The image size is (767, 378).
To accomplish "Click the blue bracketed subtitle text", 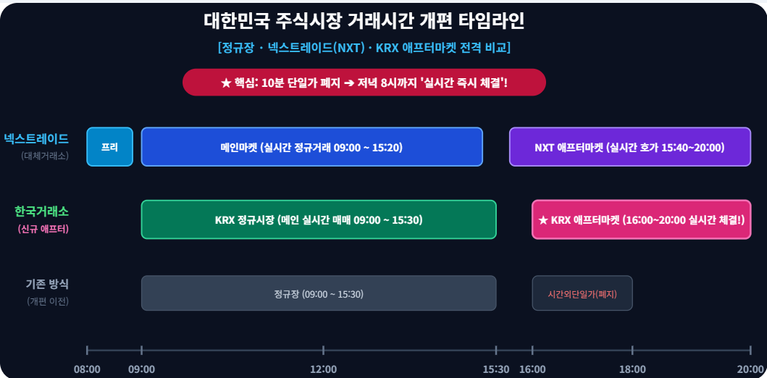I will (364, 48).
